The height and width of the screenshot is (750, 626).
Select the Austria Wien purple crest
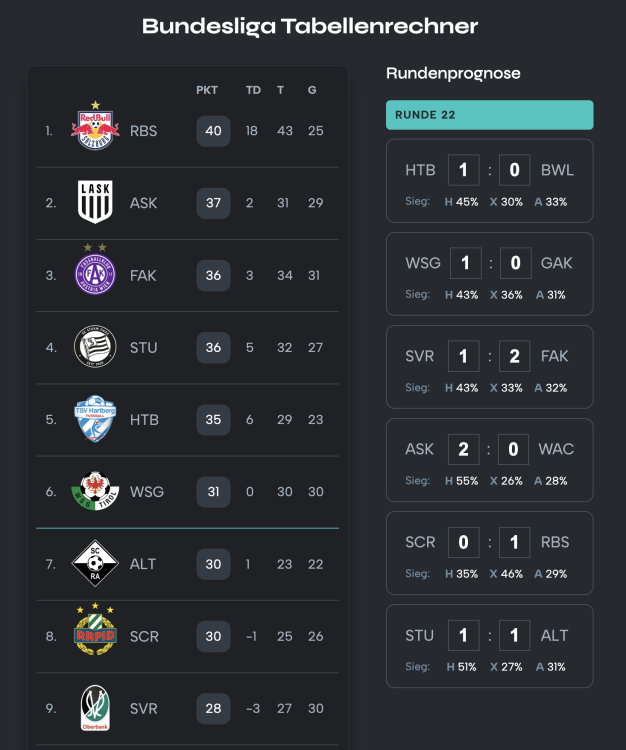pyautogui.click(x=96, y=274)
